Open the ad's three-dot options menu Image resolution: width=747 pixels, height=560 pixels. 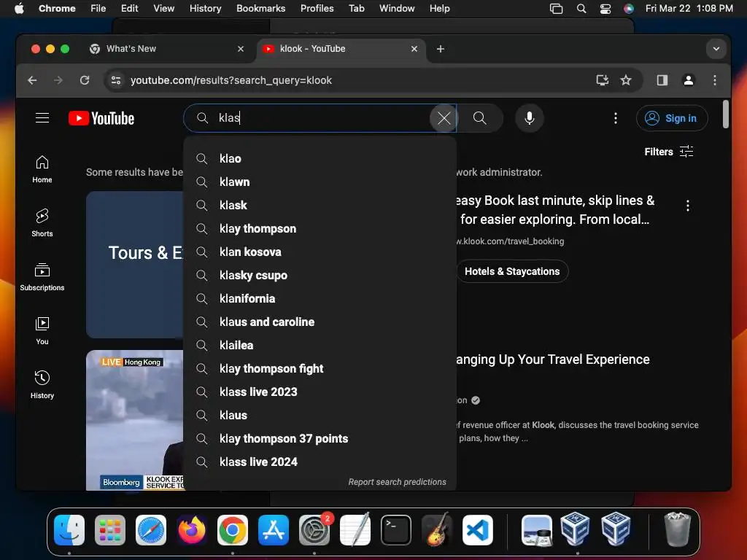click(x=687, y=206)
